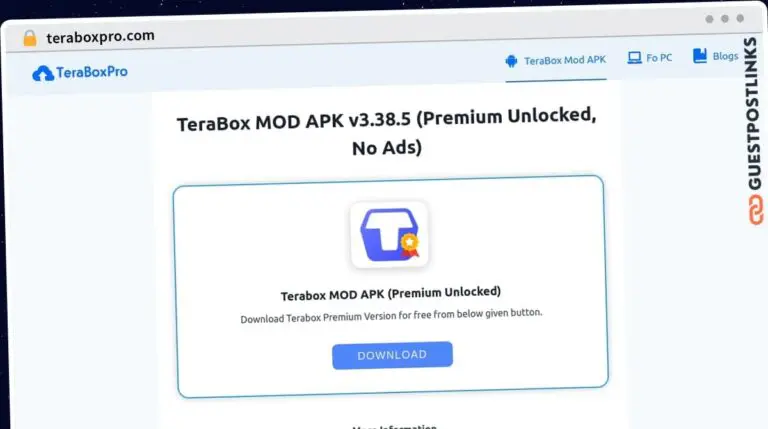Open the TeraBox Mod APK tab
The height and width of the screenshot is (429, 768).
click(x=556, y=61)
